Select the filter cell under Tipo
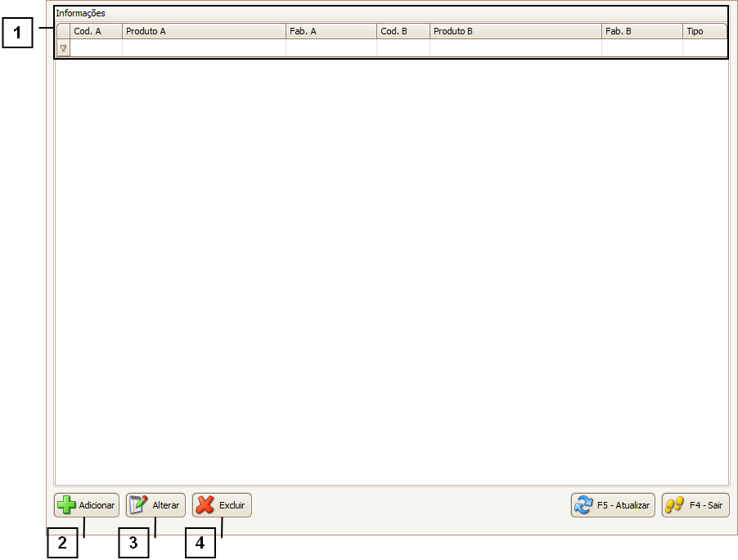The width and height of the screenshot is (738, 560). click(704, 48)
